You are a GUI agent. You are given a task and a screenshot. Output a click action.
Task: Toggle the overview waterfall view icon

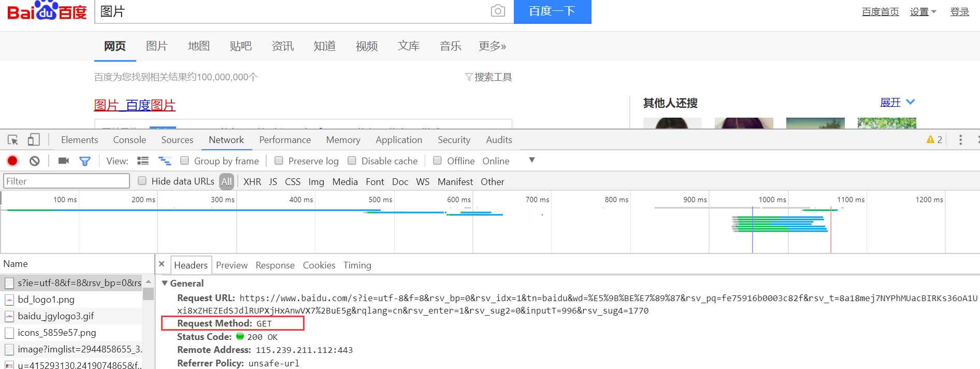[165, 161]
